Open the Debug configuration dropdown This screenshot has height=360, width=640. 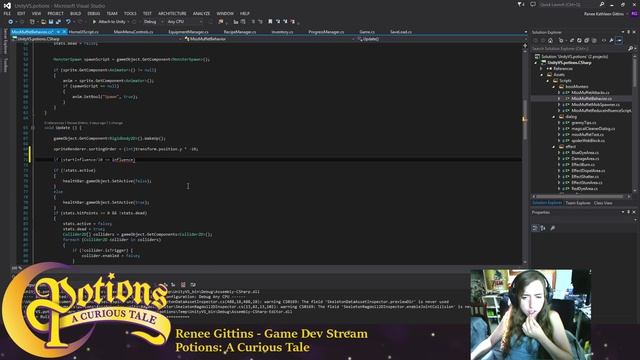pyautogui.click(x=153, y=22)
